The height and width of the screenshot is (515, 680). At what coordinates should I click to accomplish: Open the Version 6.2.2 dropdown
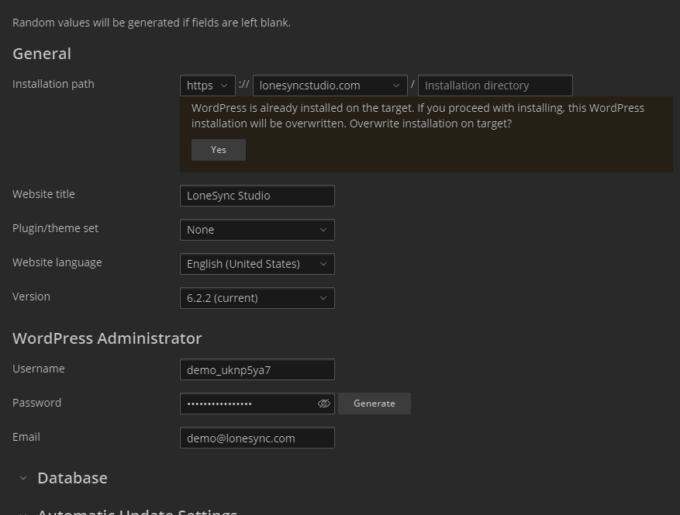click(x=257, y=298)
